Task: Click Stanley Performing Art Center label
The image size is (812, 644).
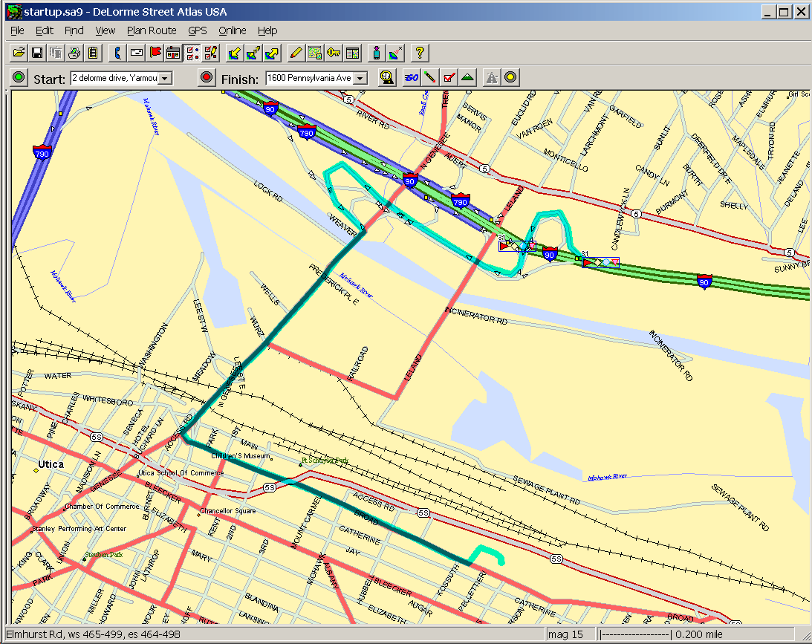Action: click(x=79, y=529)
